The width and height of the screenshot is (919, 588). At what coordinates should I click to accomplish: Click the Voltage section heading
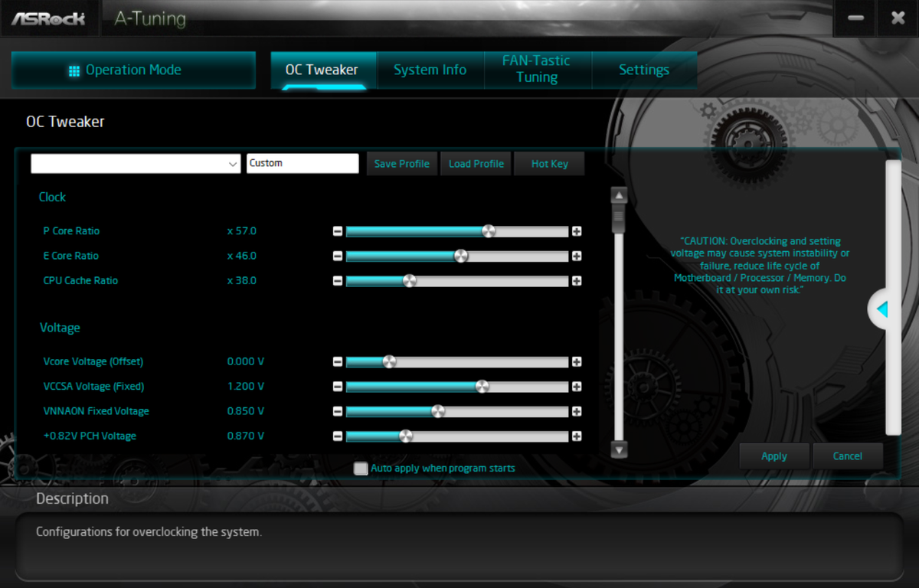tap(60, 328)
